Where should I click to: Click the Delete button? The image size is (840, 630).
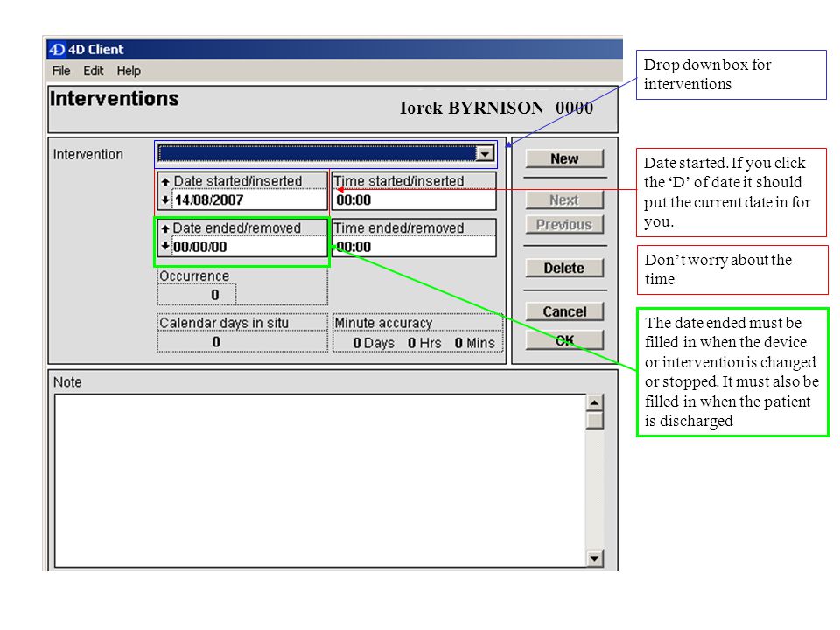pos(564,268)
